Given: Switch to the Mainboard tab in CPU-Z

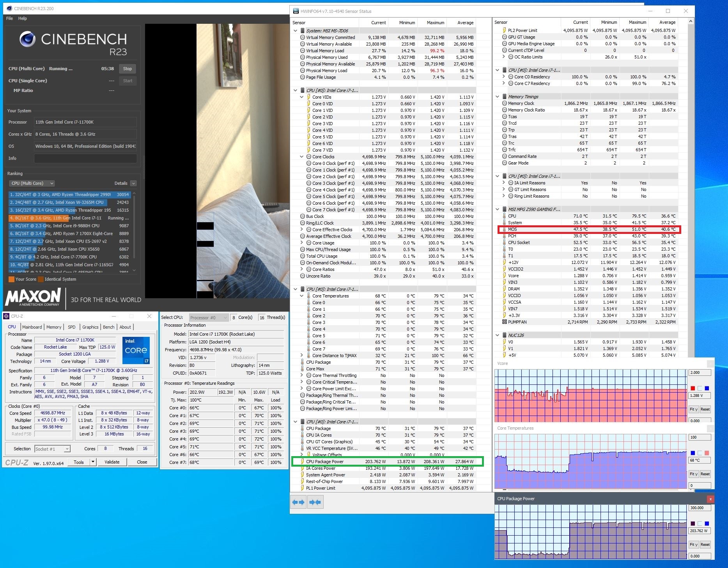Looking at the screenshot, I should click(32, 327).
